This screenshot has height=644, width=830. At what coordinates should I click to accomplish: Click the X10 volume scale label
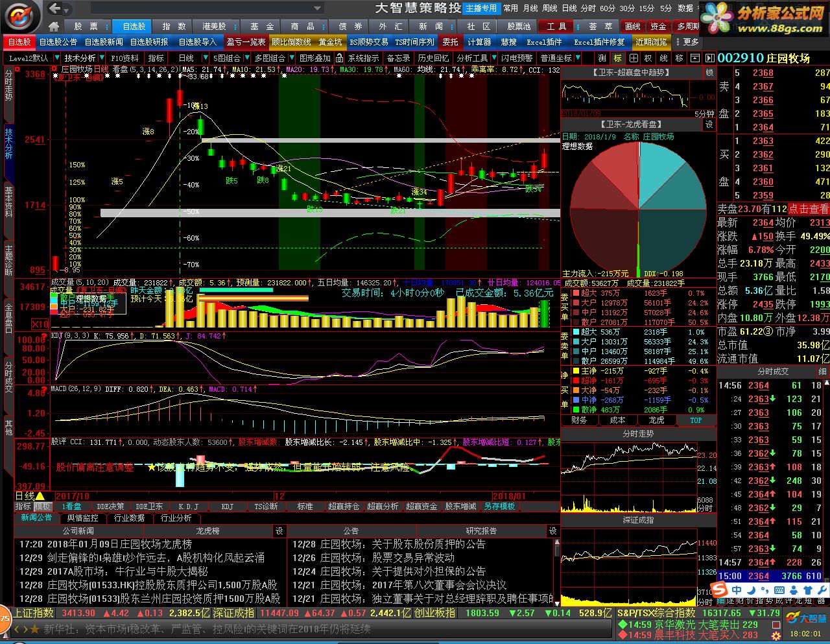point(40,324)
